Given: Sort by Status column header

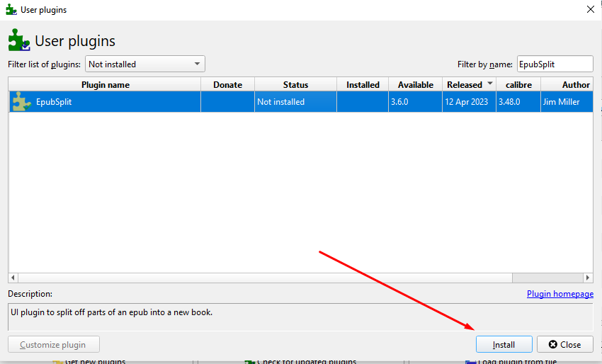Looking at the screenshot, I should tap(295, 84).
